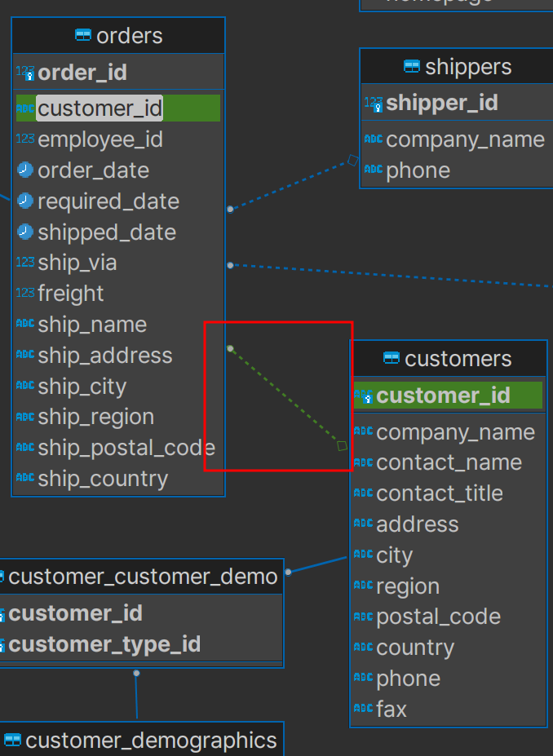Click the ABC icon beside customers phone
Image resolution: width=553 pixels, height=756 pixels.
tap(363, 678)
